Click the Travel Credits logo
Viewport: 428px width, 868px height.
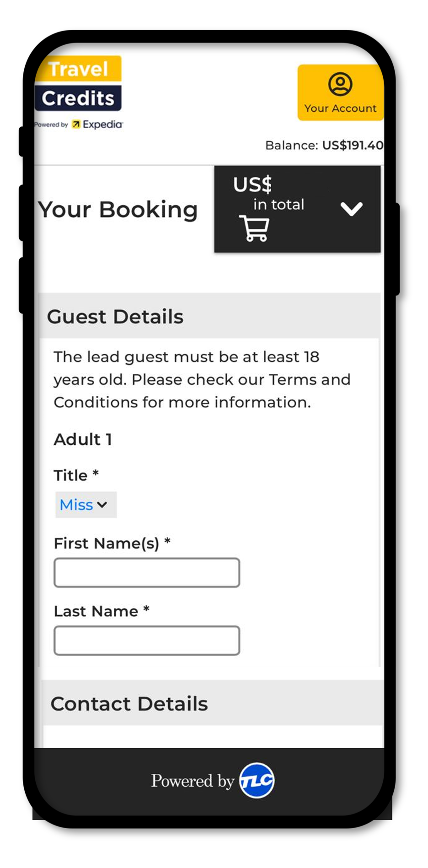point(78,83)
